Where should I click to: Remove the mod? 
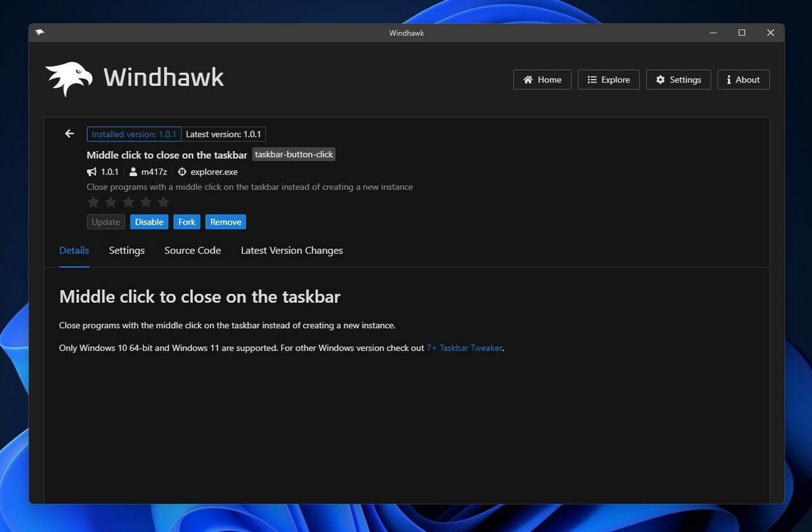226,222
